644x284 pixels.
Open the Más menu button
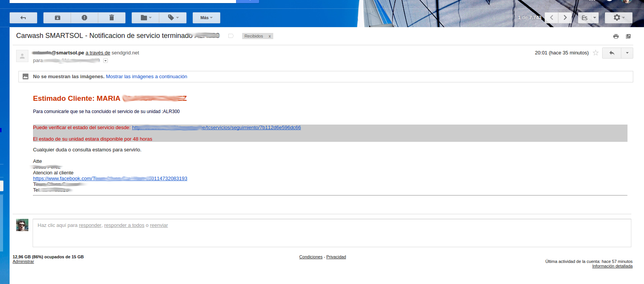point(206,18)
